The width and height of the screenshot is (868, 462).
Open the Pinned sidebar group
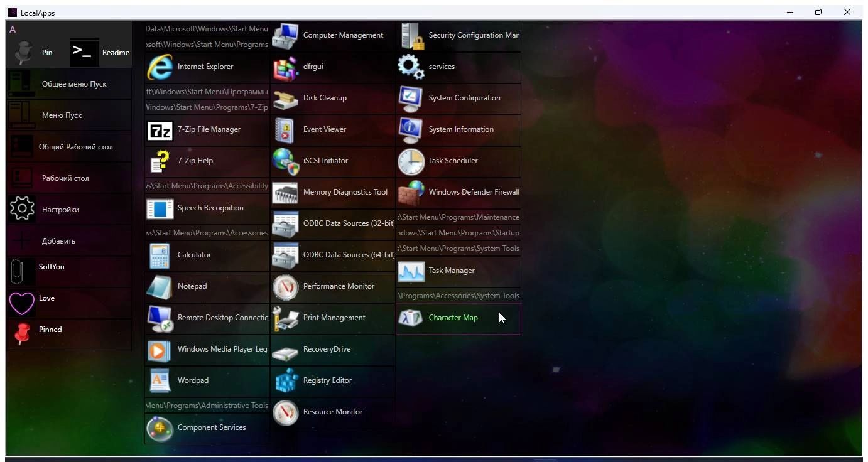click(69, 334)
